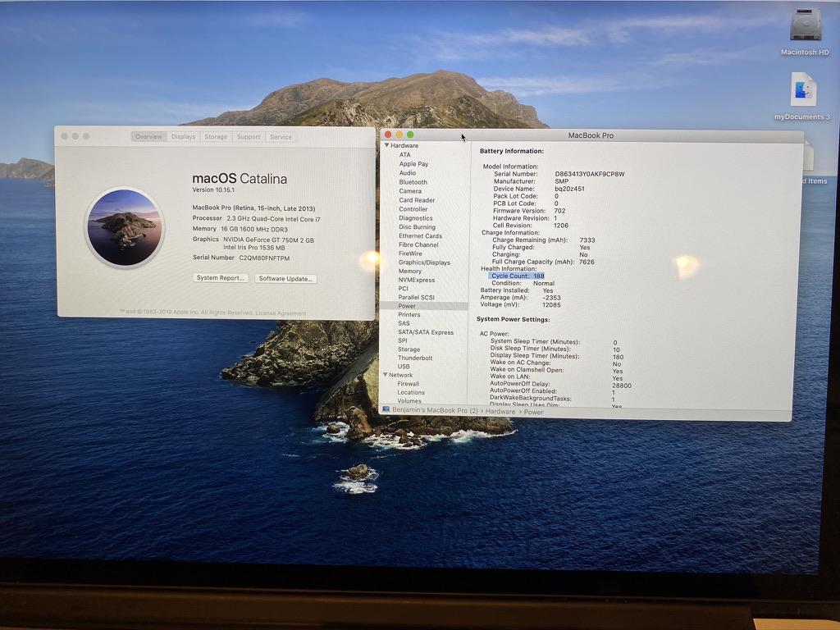Click the Amperage value -2353
The width and height of the screenshot is (840, 630).
tap(551, 298)
